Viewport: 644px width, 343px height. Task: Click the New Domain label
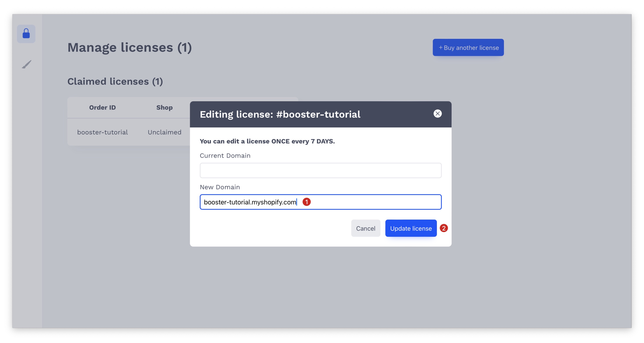[219, 187]
